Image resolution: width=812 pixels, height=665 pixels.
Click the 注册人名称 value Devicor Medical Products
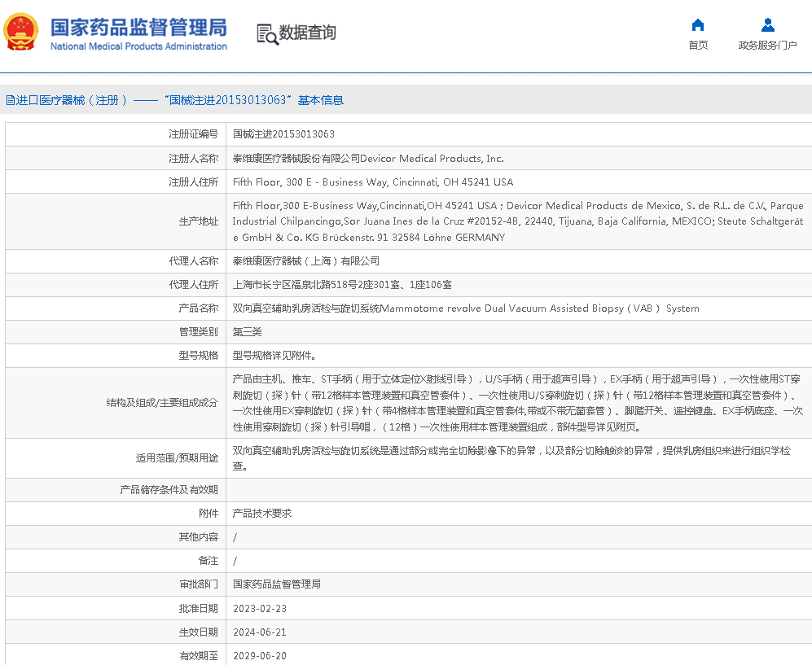pos(368,159)
